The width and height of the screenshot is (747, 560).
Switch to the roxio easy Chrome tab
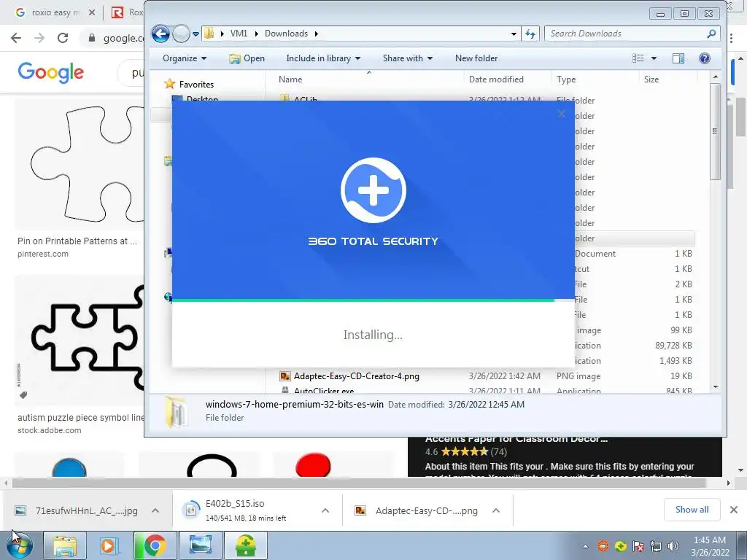[55, 12]
